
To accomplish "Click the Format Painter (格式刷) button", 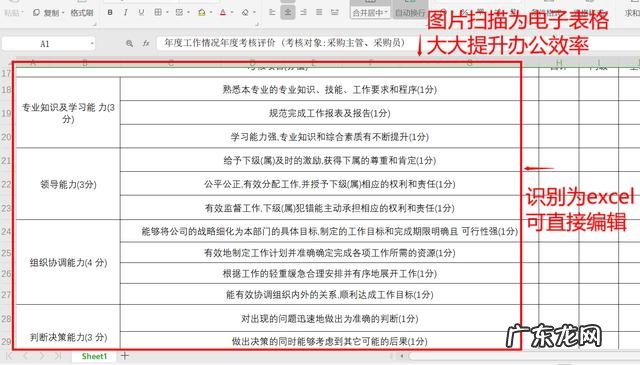I will (x=82, y=13).
